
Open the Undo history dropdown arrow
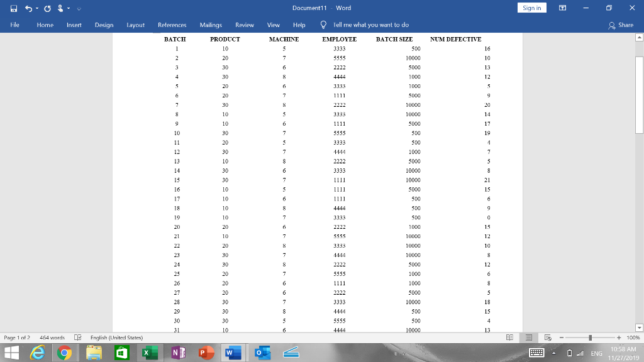(x=37, y=8)
